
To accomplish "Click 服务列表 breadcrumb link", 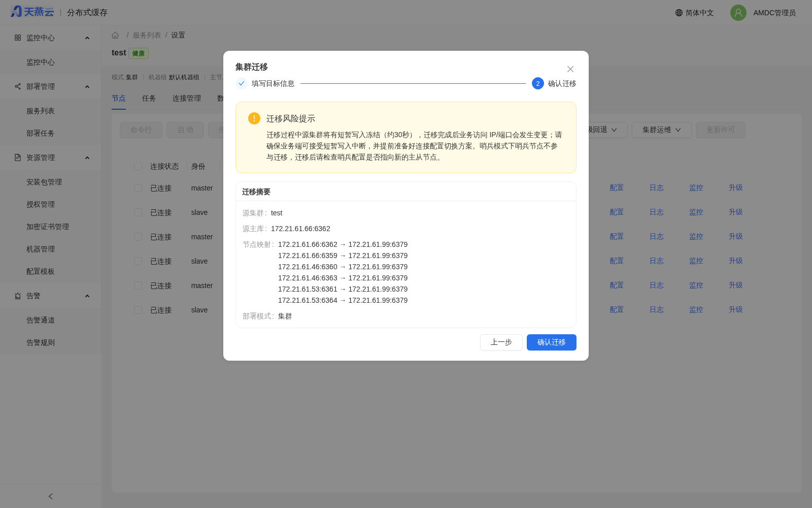I will tap(147, 35).
